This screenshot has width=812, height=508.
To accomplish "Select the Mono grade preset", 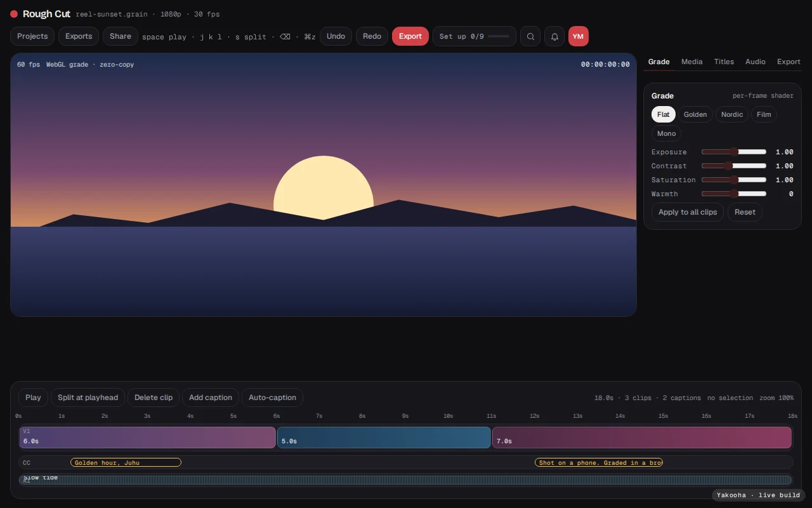I will (667, 133).
